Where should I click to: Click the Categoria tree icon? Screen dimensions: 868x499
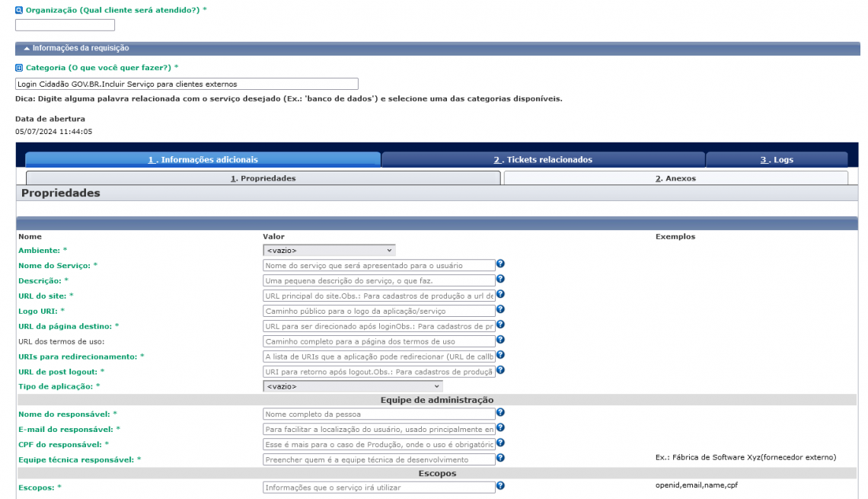pos(19,68)
